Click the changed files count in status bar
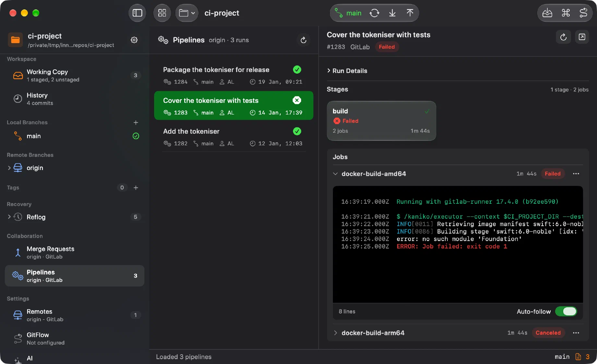Screen dimensions: 597x364 pos(583,357)
